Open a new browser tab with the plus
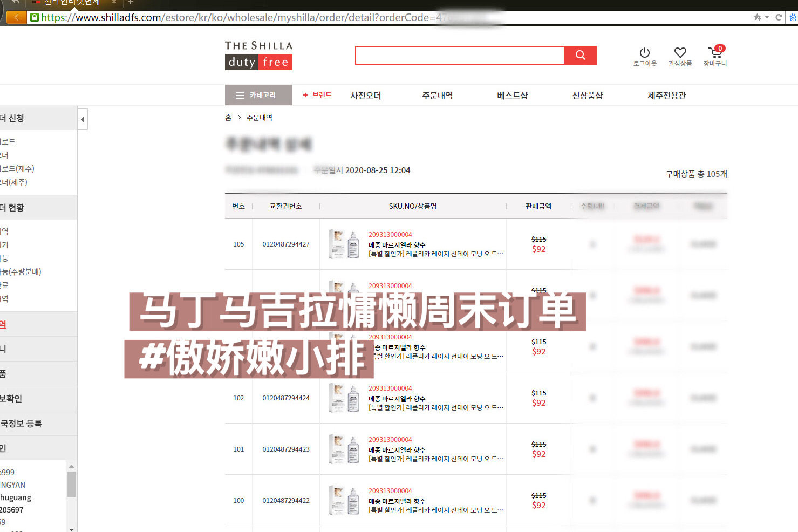The image size is (798, 532). 131,2
